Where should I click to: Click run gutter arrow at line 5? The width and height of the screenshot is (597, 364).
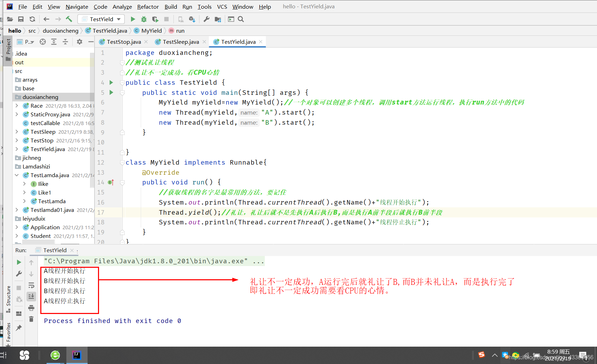(x=111, y=92)
